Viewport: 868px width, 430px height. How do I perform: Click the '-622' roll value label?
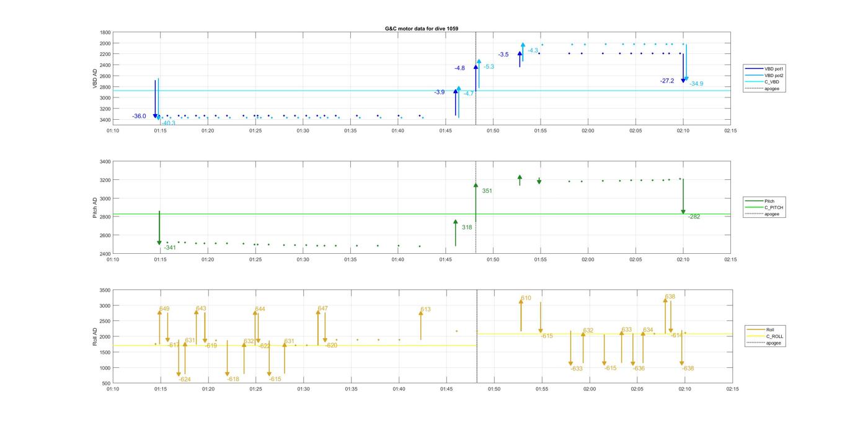click(x=264, y=346)
